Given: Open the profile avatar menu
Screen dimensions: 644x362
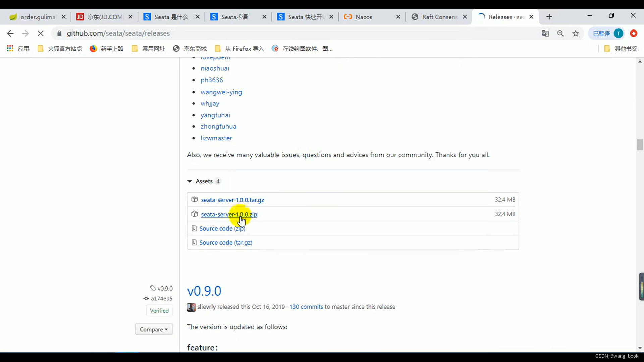Looking at the screenshot, I should pyautogui.click(x=619, y=33).
